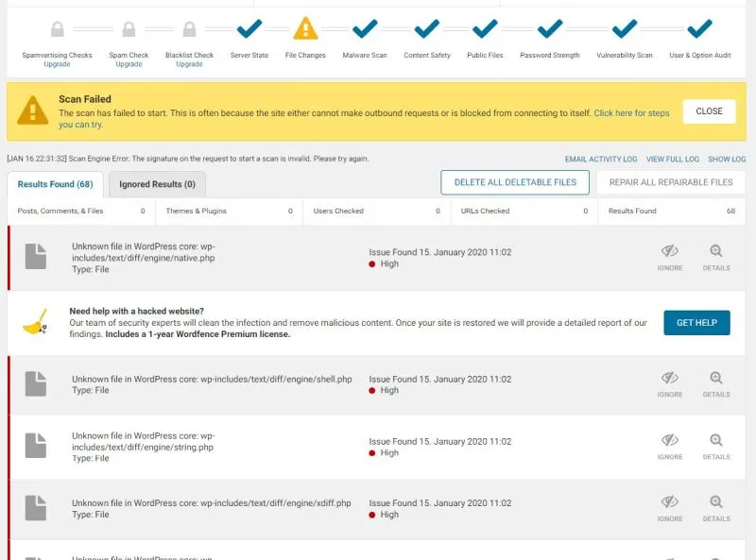756x560 pixels.
Task: Click the Server State checkmark icon
Action: (249, 29)
